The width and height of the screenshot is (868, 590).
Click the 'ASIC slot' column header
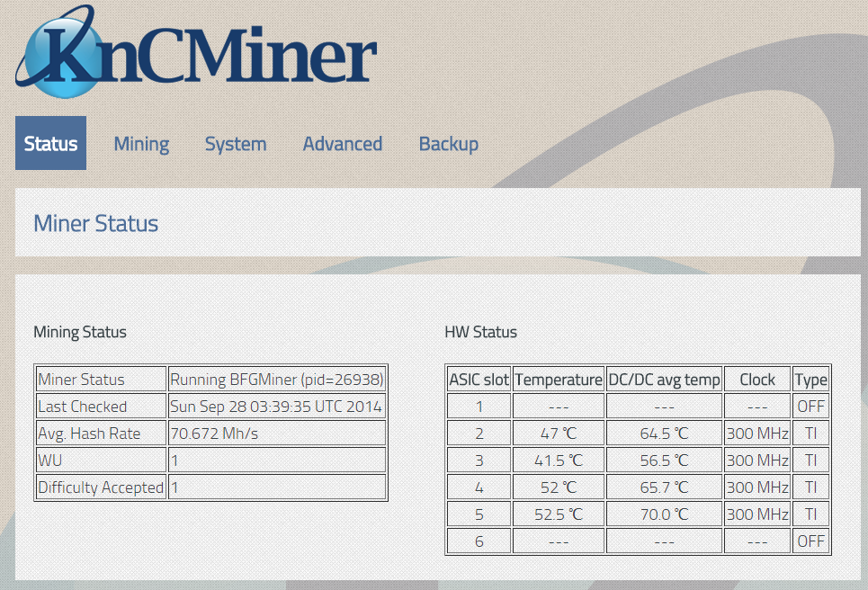coord(479,380)
